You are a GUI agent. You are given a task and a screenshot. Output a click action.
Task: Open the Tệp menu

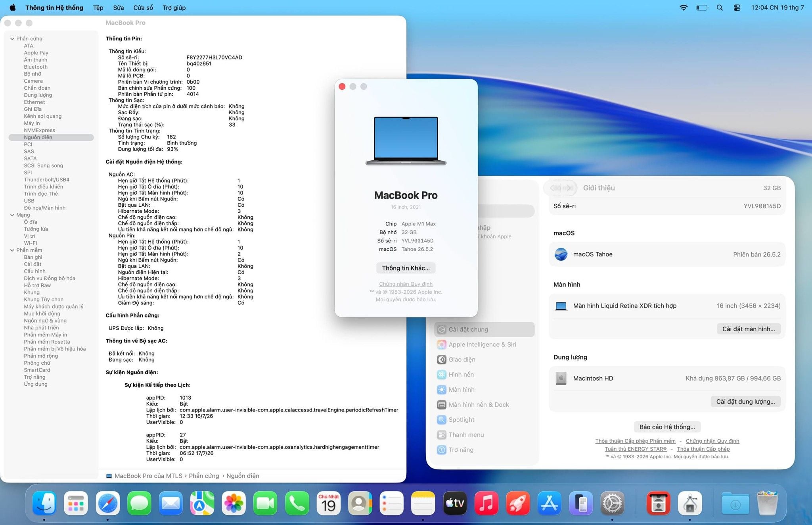click(98, 8)
